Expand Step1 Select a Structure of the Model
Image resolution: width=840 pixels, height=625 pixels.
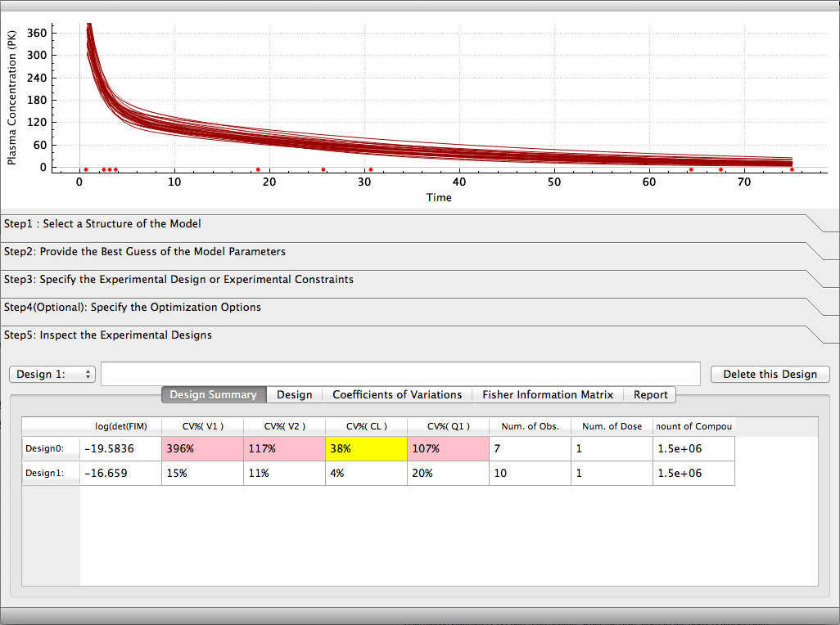click(x=102, y=223)
